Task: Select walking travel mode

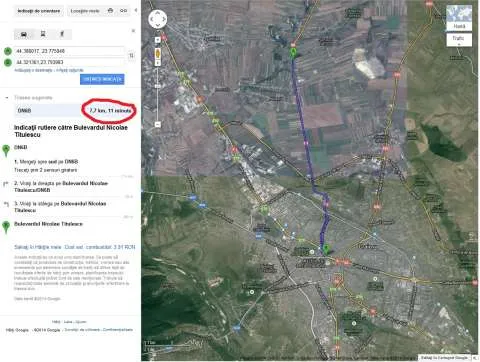Action: [x=62, y=34]
